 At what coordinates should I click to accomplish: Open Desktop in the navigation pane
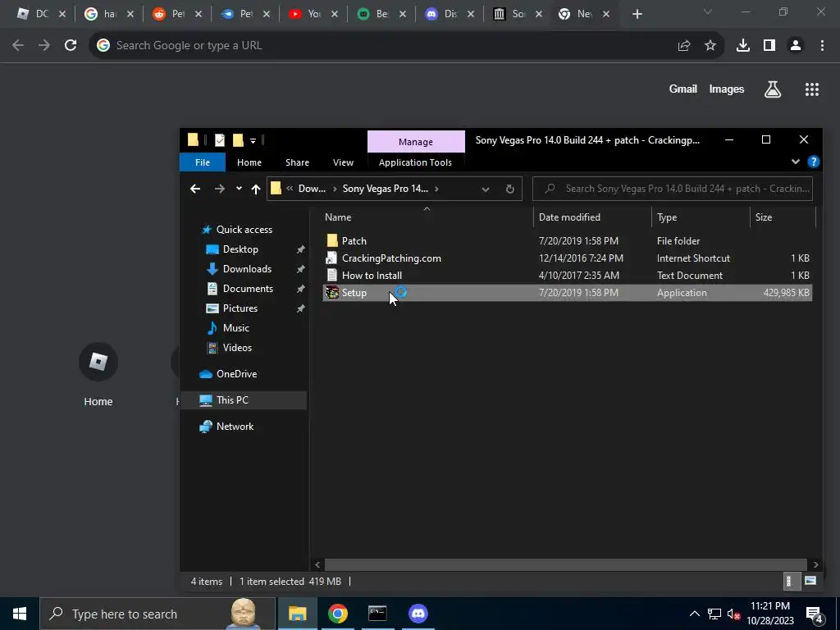(240, 249)
